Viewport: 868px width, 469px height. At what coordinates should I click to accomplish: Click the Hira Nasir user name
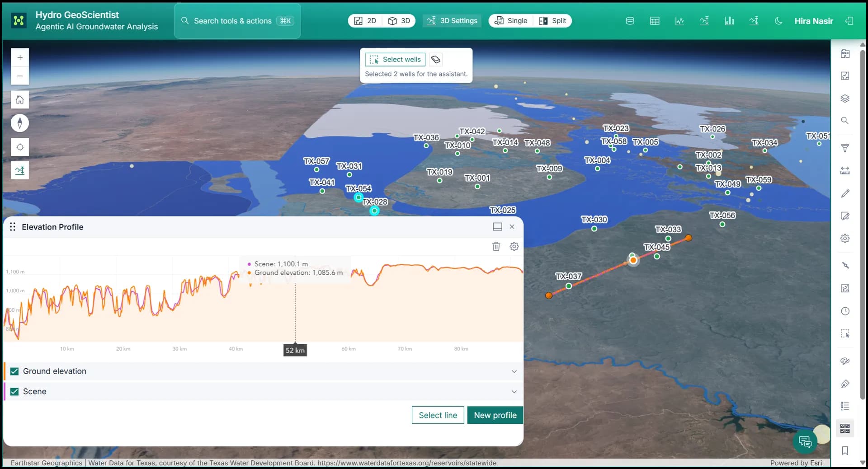pos(813,21)
